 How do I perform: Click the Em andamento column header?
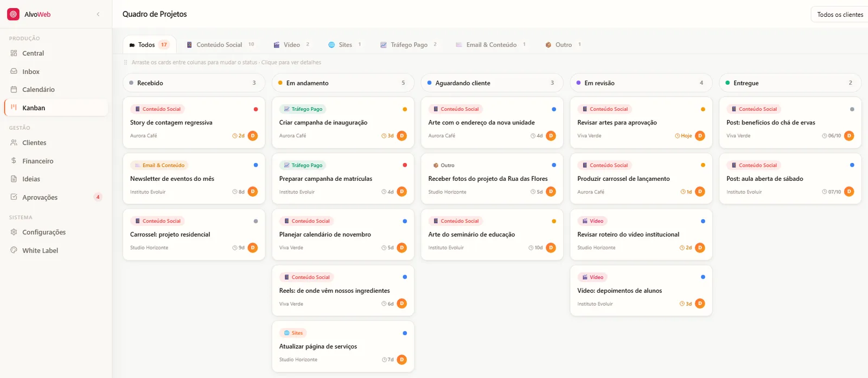point(343,83)
